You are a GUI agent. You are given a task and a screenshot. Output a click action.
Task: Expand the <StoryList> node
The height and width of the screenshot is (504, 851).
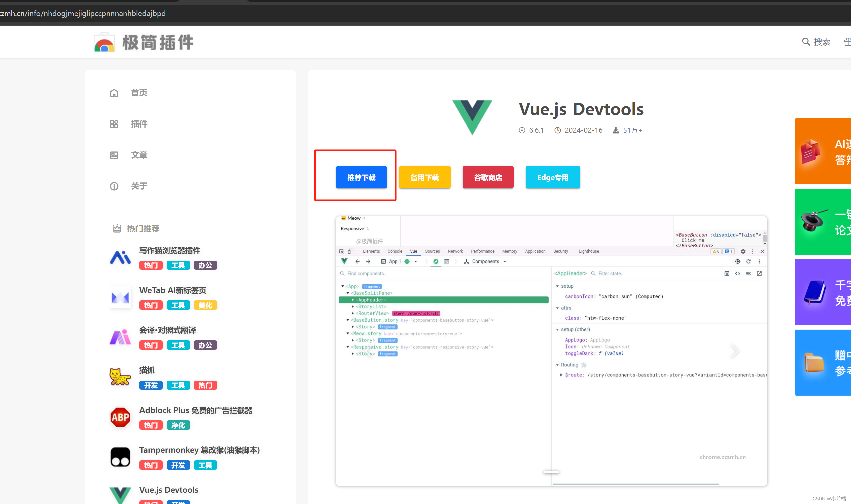(353, 307)
